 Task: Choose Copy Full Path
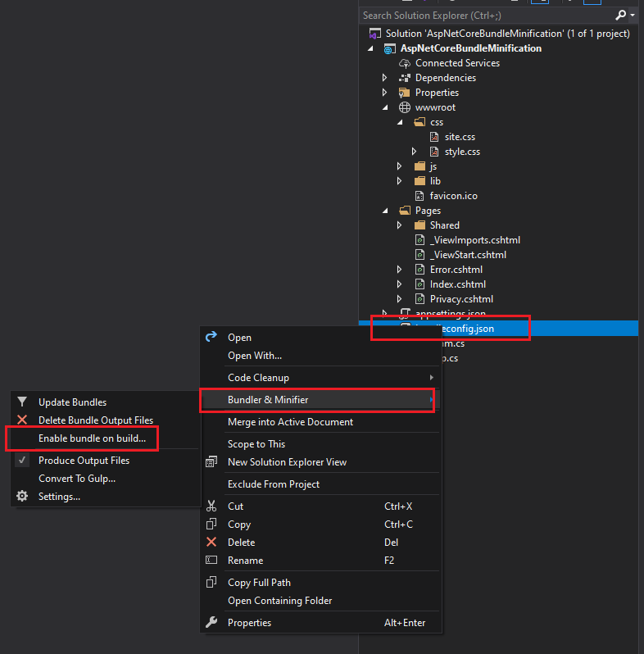pyautogui.click(x=320, y=582)
